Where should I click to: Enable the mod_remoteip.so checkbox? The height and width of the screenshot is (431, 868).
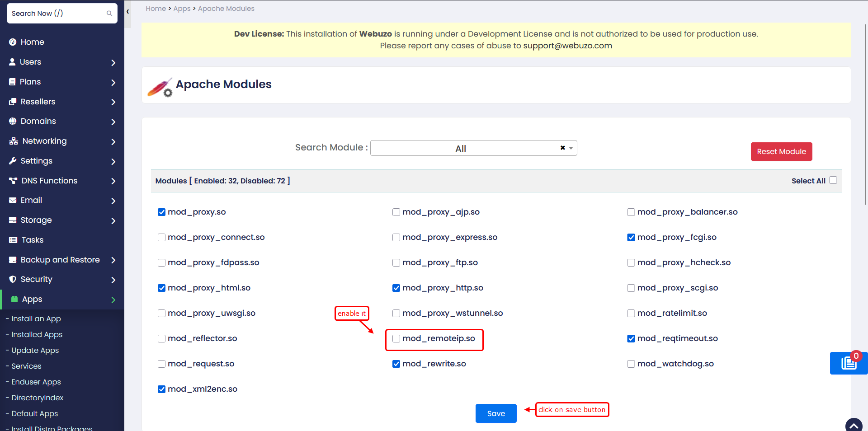tap(396, 338)
